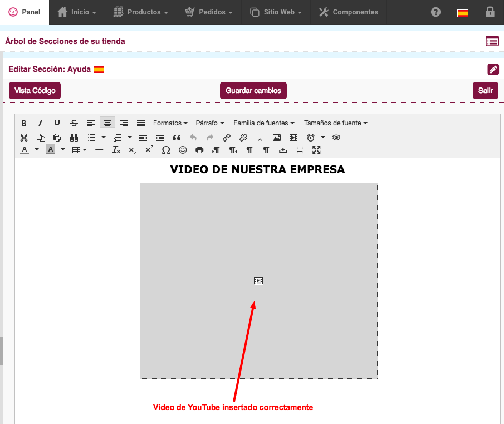Image resolution: width=504 pixels, height=424 pixels.
Task: Insert or edit a link
Action: pyautogui.click(x=227, y=138)
